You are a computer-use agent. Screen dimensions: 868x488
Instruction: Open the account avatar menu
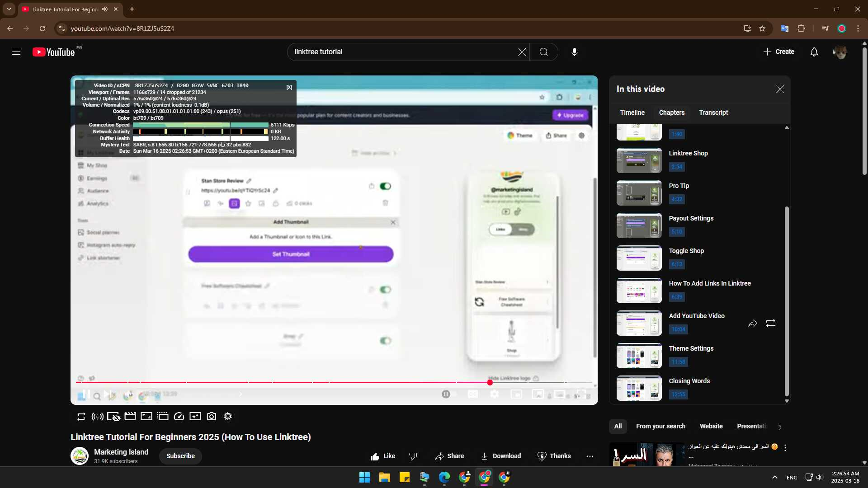[840, 52]
